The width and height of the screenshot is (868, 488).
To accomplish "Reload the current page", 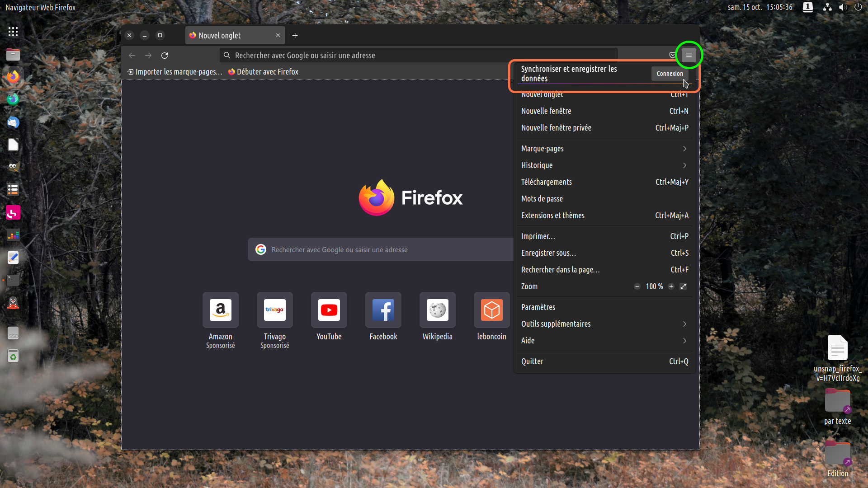I will 165,55.
